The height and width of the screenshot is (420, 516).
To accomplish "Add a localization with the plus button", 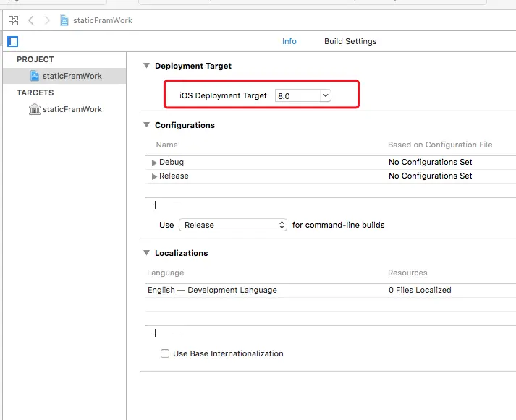I will click(156, 333).
